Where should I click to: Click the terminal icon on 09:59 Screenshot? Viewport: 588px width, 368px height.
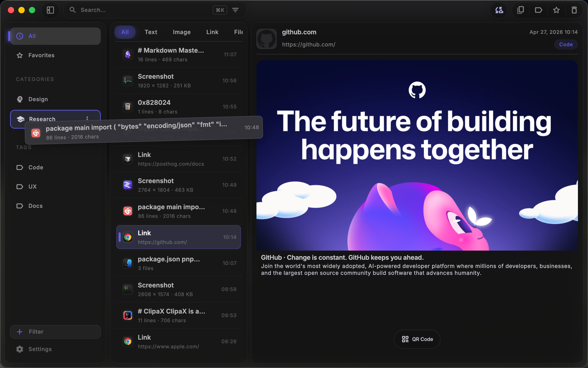click(x=128, y=289)
